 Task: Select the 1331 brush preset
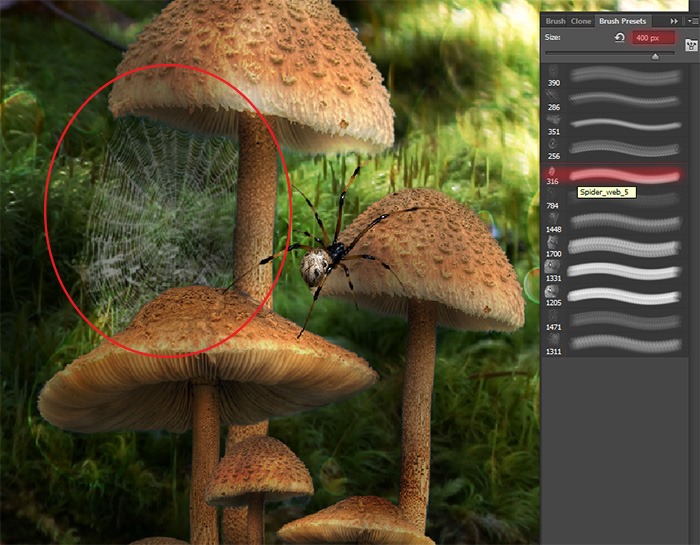pyautogui.click(x=614, y=271)
